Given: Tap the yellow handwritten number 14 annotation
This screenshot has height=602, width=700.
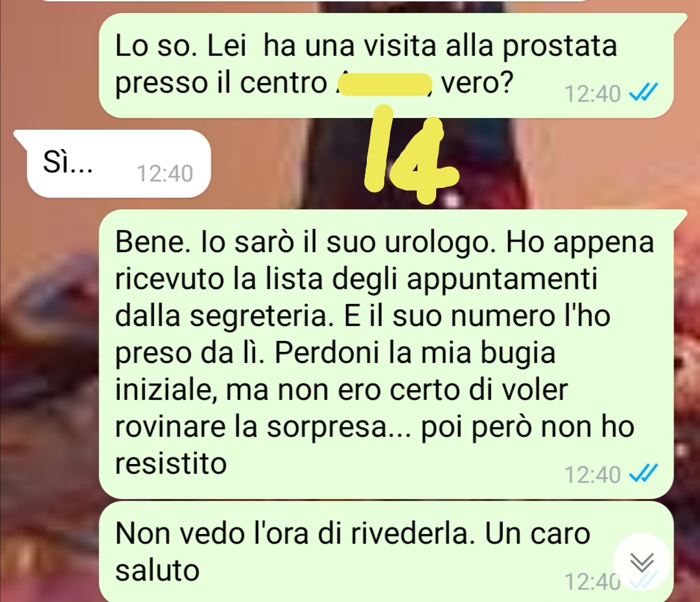Looking at the screenshot, I should 409,153.
